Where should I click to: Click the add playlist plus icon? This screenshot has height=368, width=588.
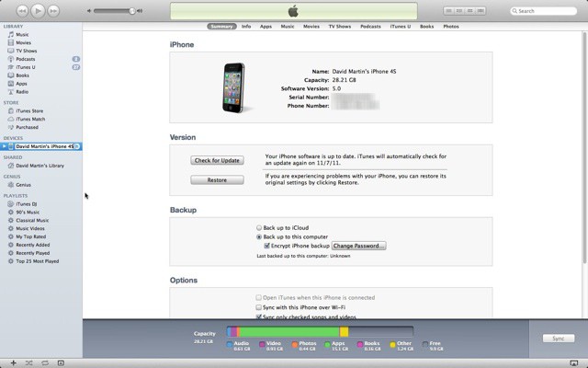12,363
